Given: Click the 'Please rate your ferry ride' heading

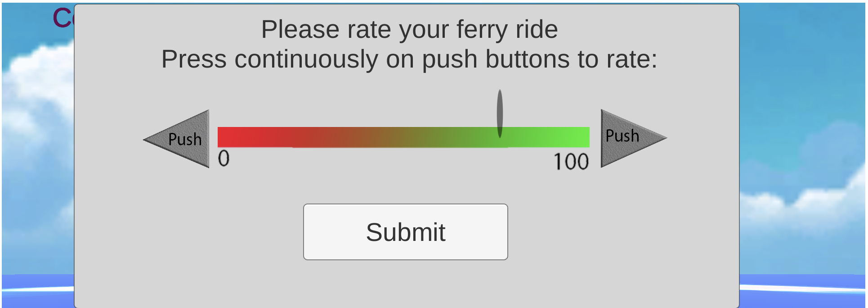Looking at the screenshot, I should [x=409, y=30].
